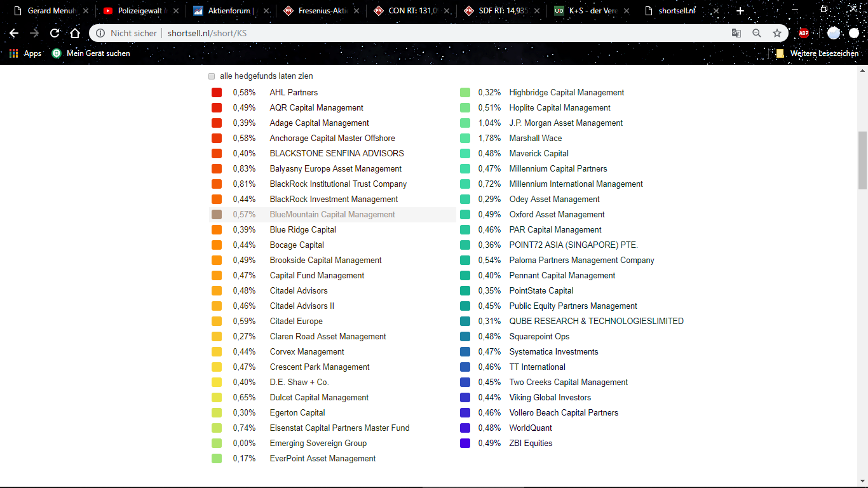Close the Polizeigewalt tab
This screenshot has height=488, width=868.
pos(176,11)
